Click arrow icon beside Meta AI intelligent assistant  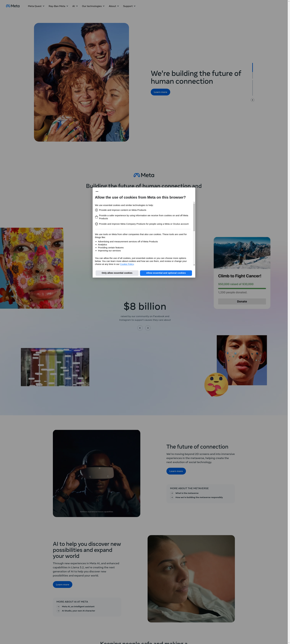pos(58,606)
